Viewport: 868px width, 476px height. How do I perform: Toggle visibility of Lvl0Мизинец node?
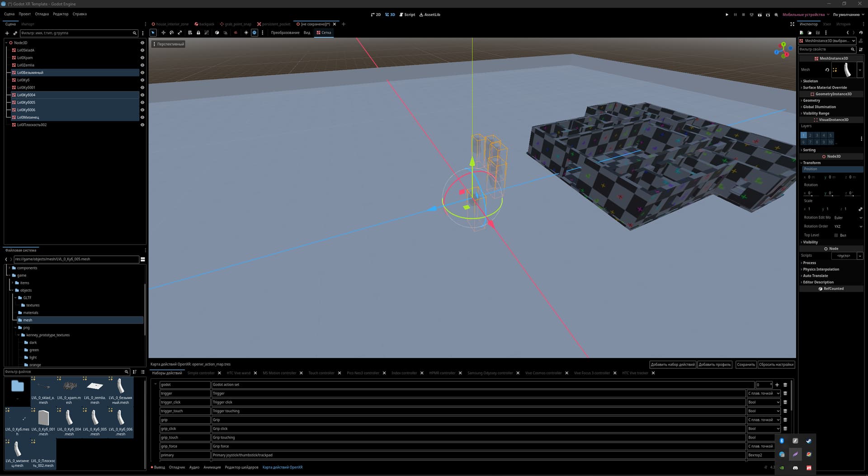142,118
